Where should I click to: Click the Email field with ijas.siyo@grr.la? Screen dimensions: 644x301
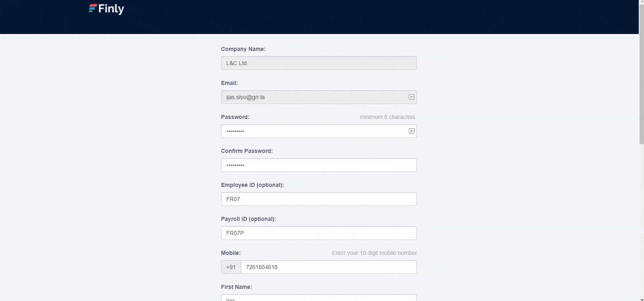point(319,97)
